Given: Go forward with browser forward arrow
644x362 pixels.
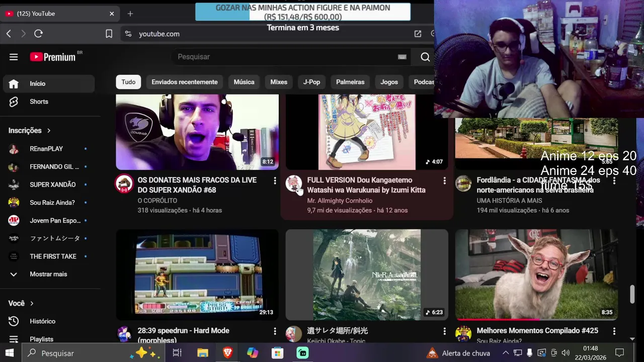Looking at the screenshot, I should (x=23, y=34).
